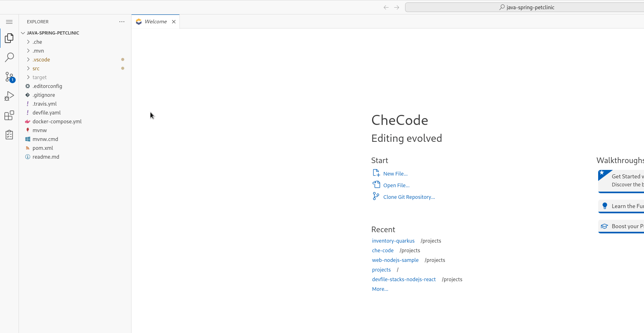Go back with the left arrow
Viewport: 644px width, 333px height.
tap(386, 7)
